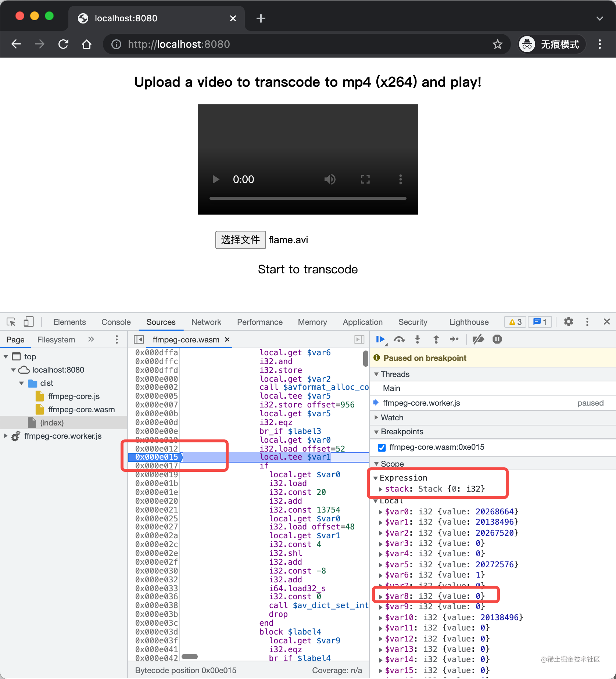Expand ffmpeg-core.worker.js tree node
Image resolution: width=616 pixels, height=679 pixels.
pos(6,436)
